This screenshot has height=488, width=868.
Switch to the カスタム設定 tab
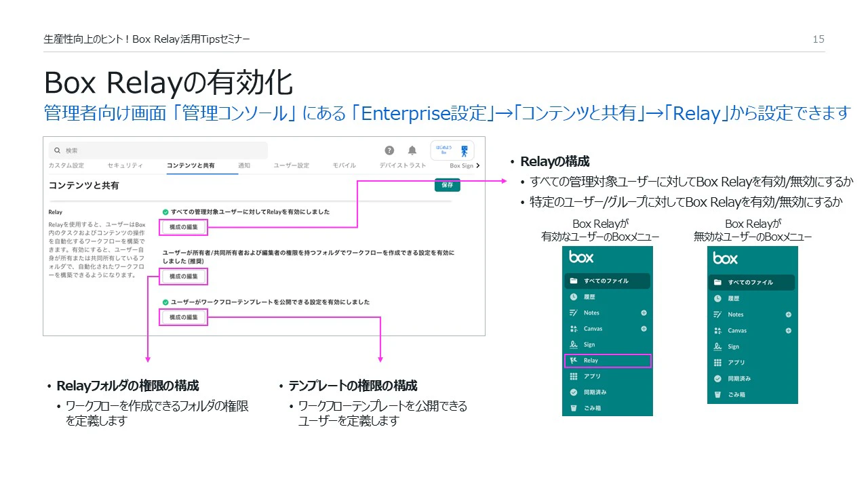point(66,165)
